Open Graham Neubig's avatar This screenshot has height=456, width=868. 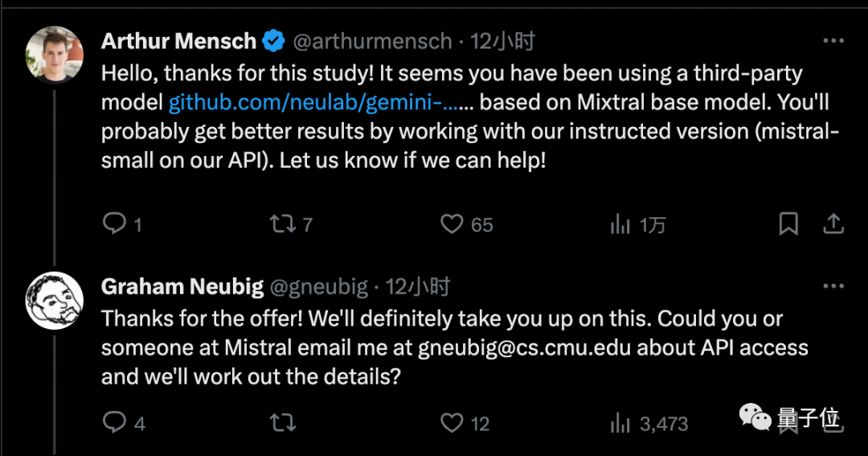[x=55, y=300]
